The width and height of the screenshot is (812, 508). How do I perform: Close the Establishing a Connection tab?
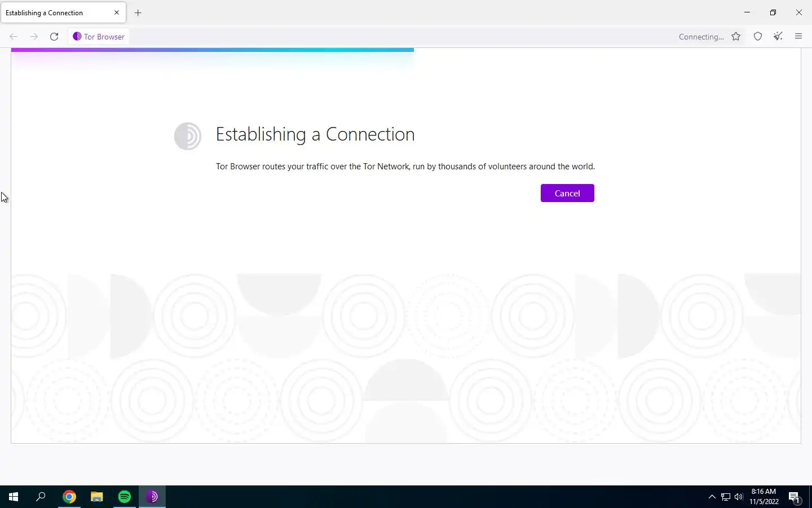pyautogui.click(x=117, y=12)
